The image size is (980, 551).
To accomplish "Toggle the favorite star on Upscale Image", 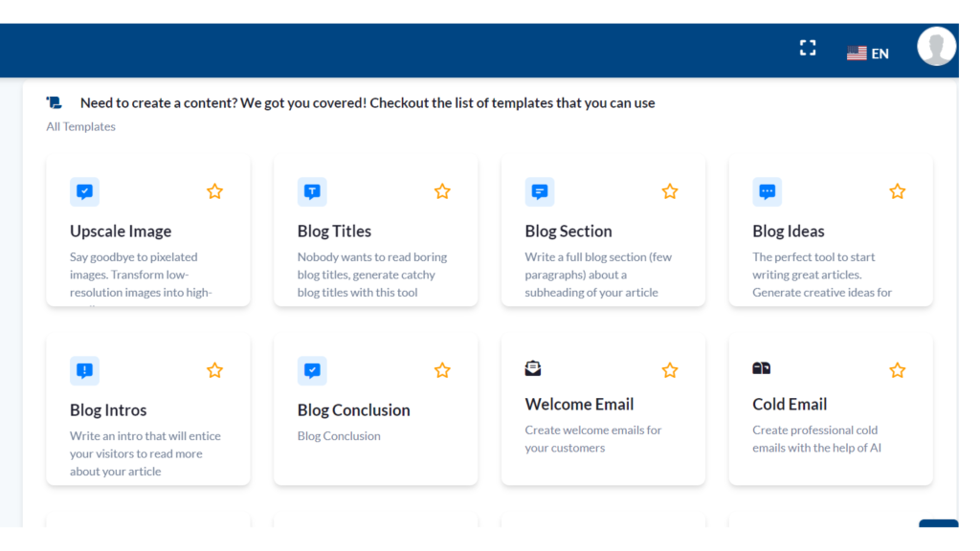I will pyautogui.click(x=214, y=191).
